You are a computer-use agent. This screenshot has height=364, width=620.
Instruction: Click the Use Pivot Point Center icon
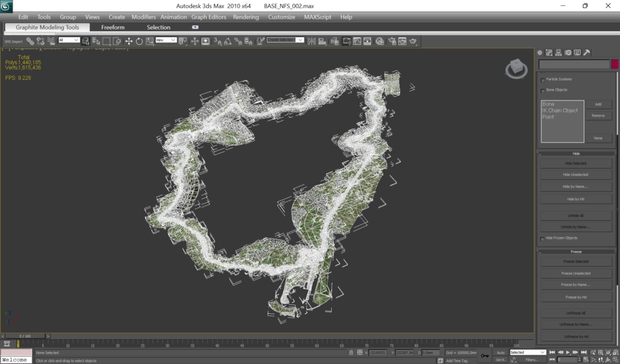pos(183,41)
